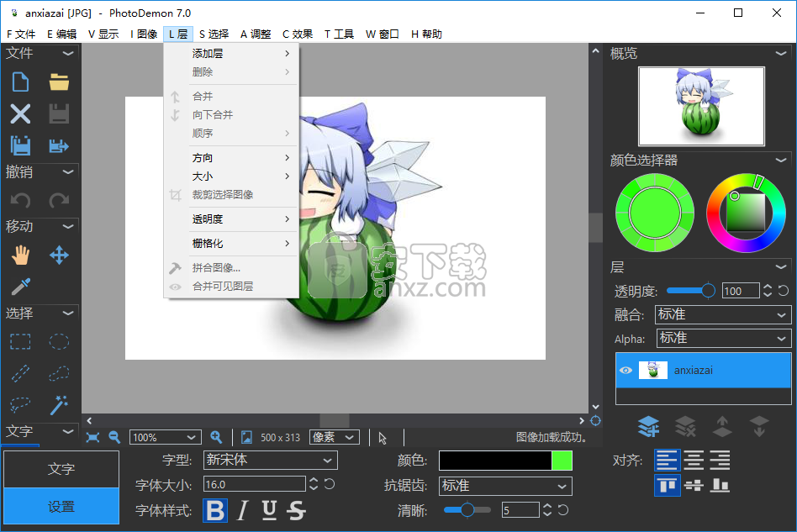Click the Open file folder icon
The image size is (797, 532).
(x=59, y=82)
